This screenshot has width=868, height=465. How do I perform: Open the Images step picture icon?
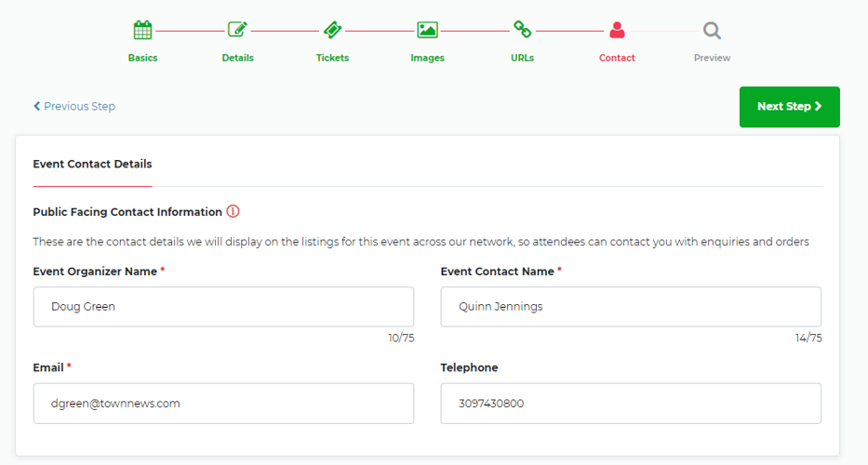(x=427, y=30)
